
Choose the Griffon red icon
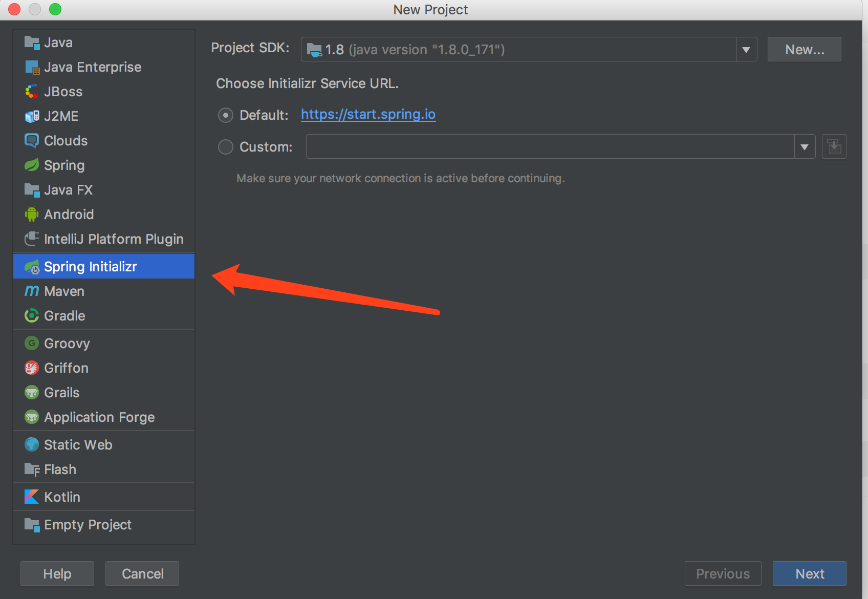[x=32, y=368]
